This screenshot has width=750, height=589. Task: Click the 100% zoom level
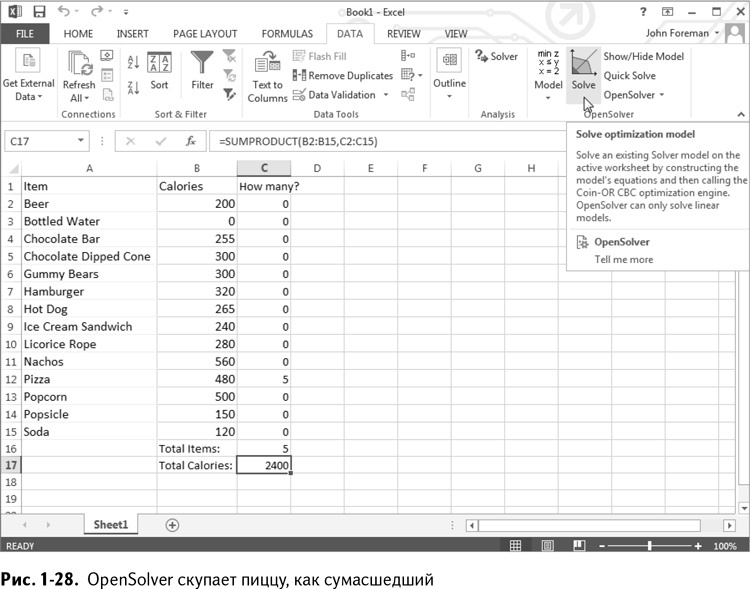[725, 546]
